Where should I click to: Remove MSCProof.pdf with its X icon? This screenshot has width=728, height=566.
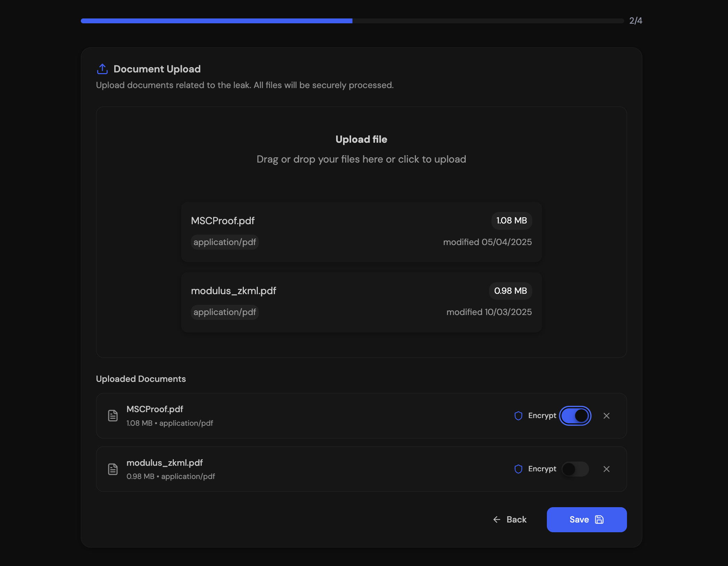606,416
